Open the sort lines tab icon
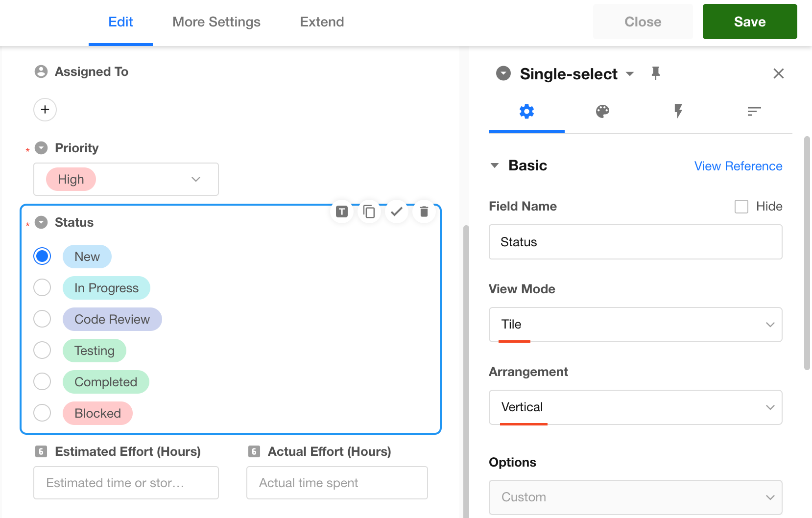 [x=754, y=112]
